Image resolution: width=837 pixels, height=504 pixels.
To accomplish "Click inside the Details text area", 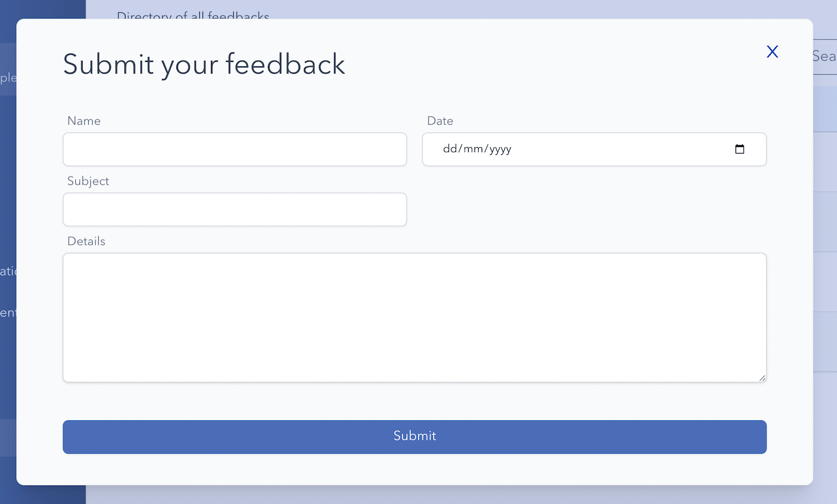I will point(415,318).
